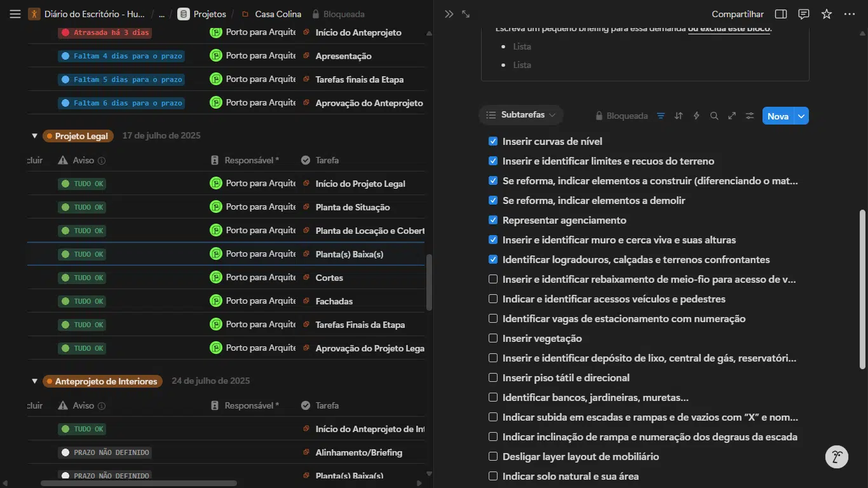
Task: Uncheck 'Inserir e identificar limites e recuos do terreno'
Action: coord(493,161)
